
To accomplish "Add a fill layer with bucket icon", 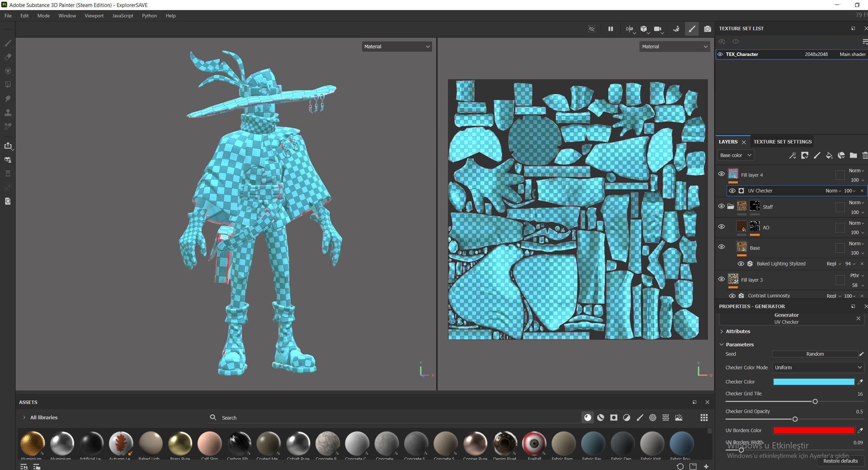I will (829, 155).
